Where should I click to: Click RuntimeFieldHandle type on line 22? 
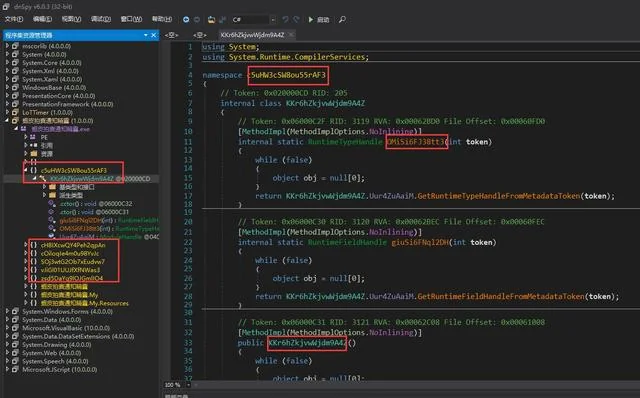(x=347, y=242)
